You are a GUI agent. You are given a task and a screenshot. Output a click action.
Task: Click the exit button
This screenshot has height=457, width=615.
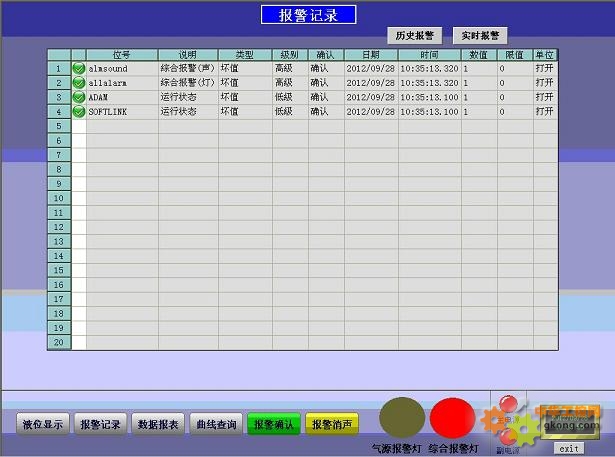point(567,449)
